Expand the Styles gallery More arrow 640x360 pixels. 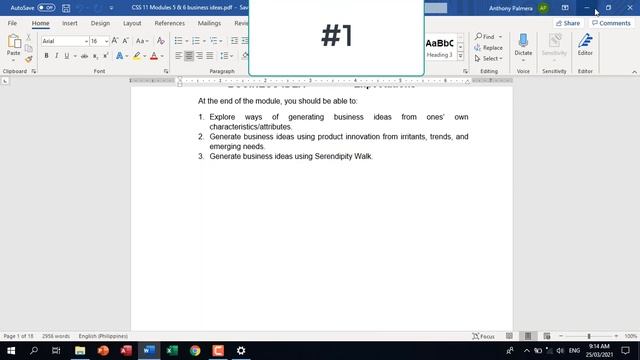(460, 57)
